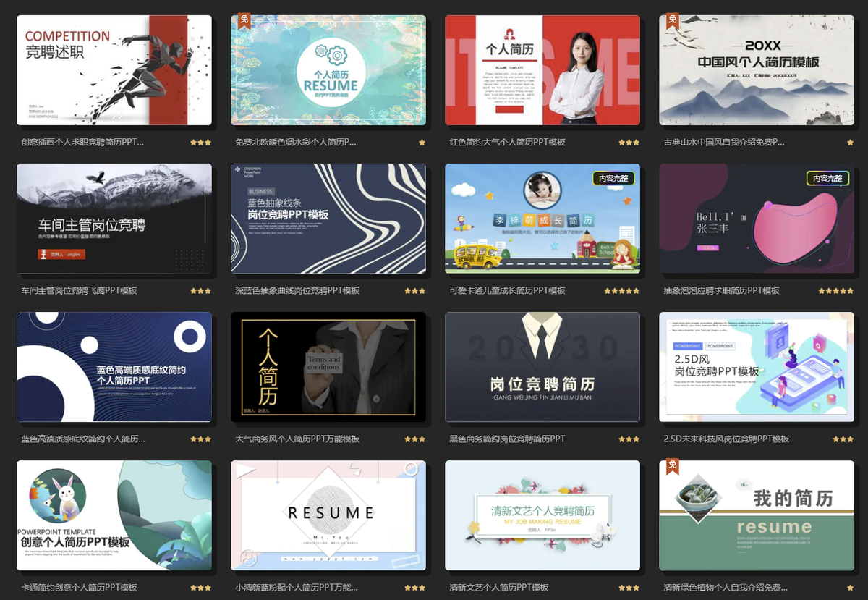Open the 清新文艺个人竞聘简历 floral thumbnail
Screen dimensions: 868x600
pyautogui.click(x=542, y=515)
